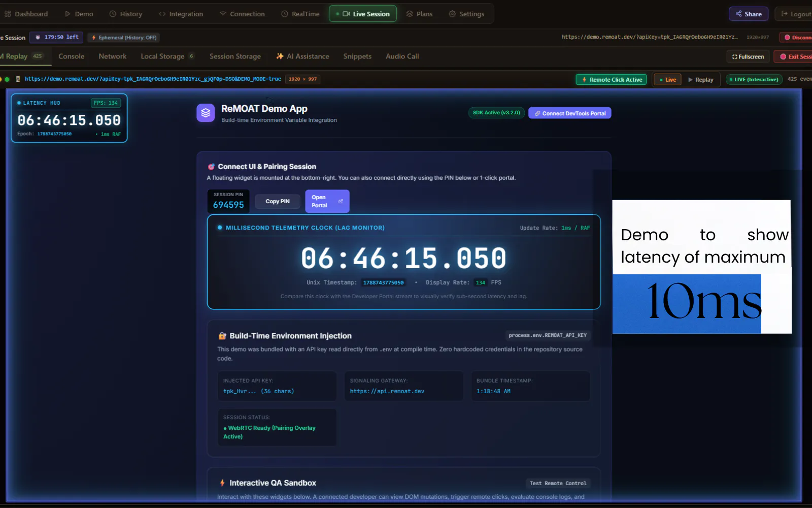Viewport: 812px width, 508px height.
Task: Click the Test Remote Control badge
Action: [558, 483]
